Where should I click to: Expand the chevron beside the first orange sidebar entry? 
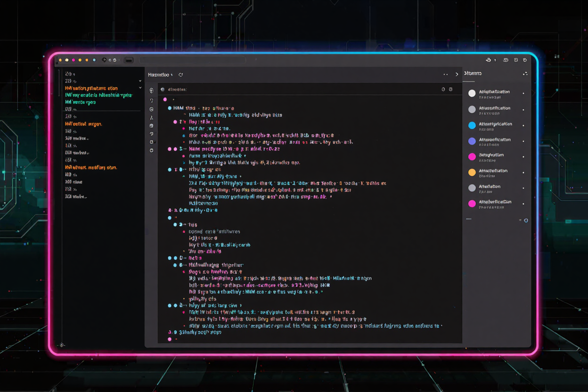pos(140,88)
